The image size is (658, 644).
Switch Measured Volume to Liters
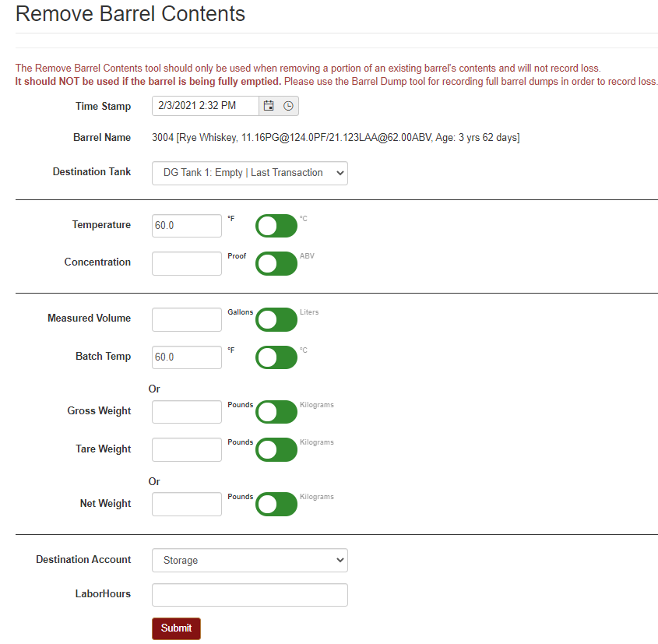[x=276, y=319]
